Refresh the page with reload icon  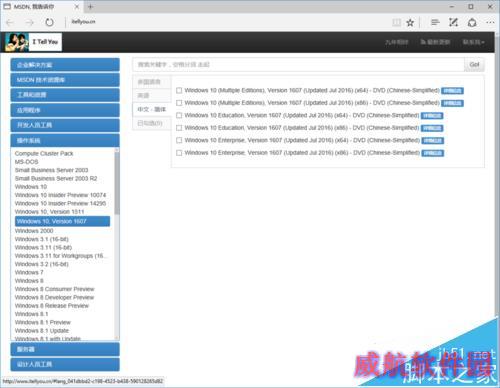(49, 22)
